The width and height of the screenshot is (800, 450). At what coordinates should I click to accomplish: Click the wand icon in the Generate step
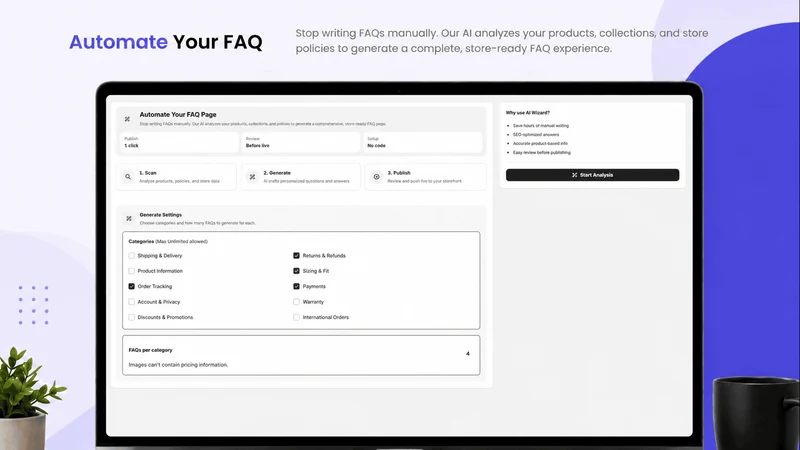[x=252, y=177]
